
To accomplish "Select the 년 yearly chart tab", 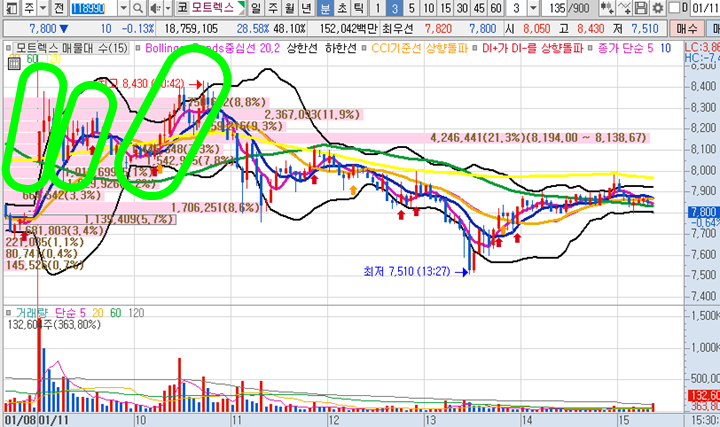I will point(307,8).
